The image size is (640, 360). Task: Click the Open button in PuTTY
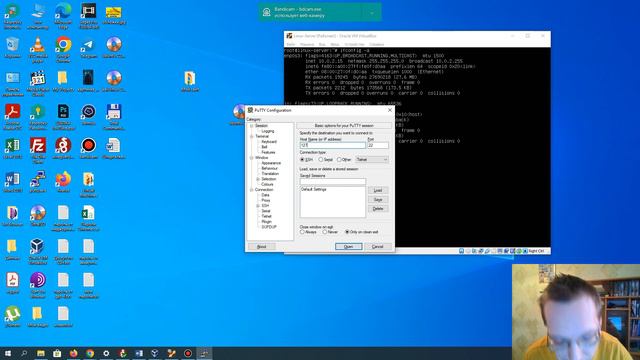tap(349, 247)
